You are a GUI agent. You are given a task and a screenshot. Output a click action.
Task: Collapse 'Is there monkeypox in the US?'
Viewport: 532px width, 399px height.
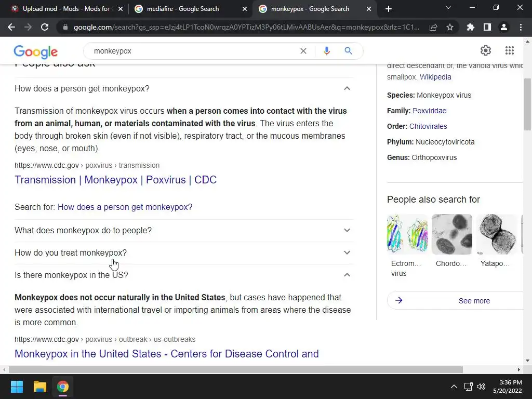(x=184, y=275)
